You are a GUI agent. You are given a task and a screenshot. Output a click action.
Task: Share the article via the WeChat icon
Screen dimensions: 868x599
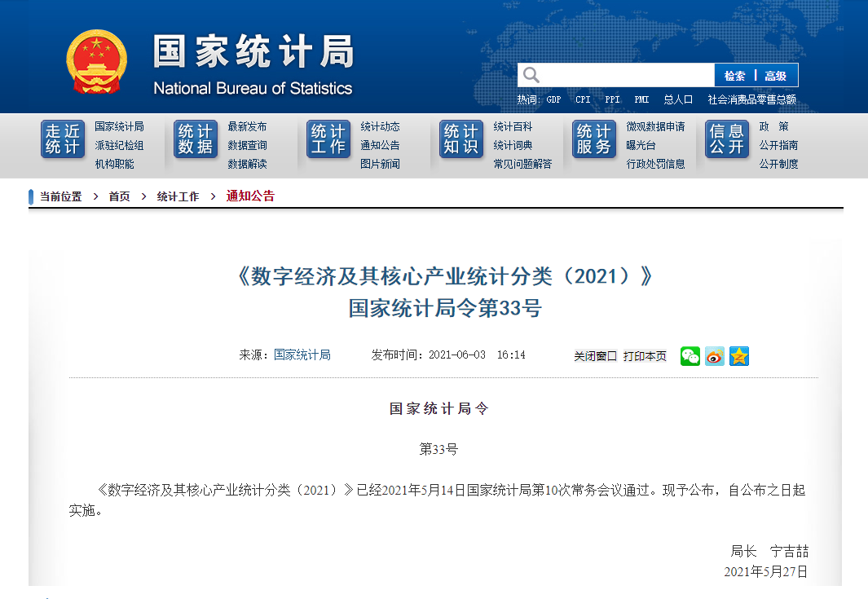(690, 356)
